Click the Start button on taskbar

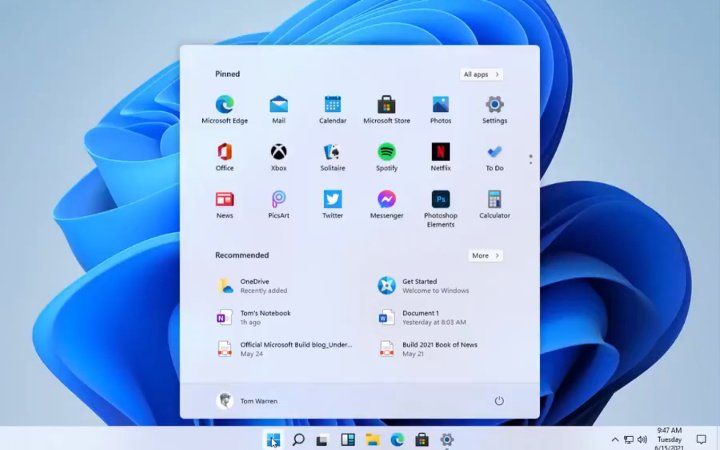tap(273, 439)
